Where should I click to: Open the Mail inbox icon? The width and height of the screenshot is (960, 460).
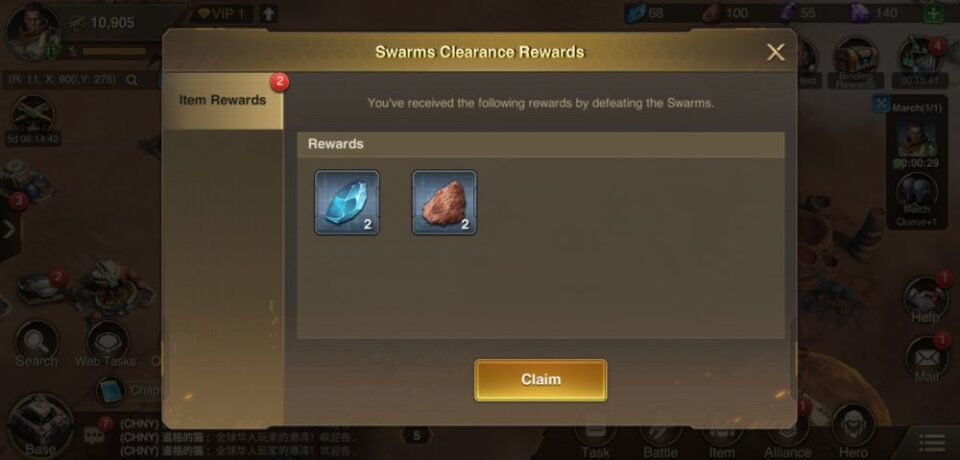(926, 358)
